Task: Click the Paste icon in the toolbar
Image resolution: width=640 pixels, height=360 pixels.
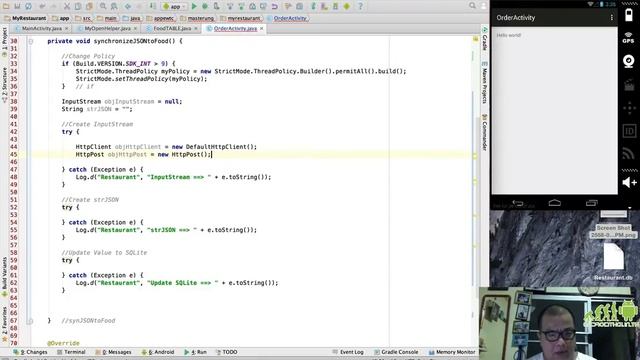Action: 89,6
